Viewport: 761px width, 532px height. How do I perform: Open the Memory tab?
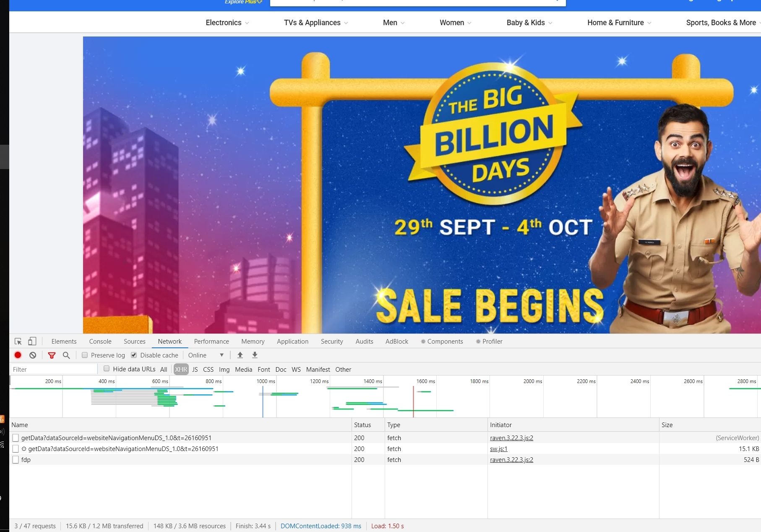(253, 342)
